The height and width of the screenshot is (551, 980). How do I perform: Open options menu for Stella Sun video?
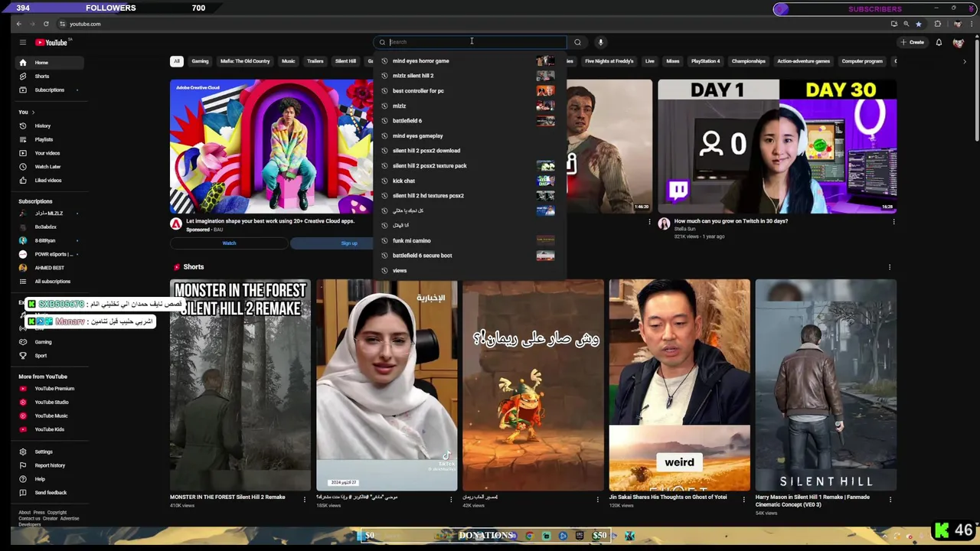point(893,222)
